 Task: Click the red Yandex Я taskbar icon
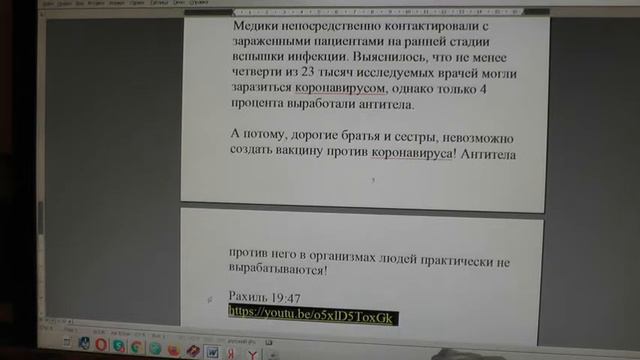point(231,353)
